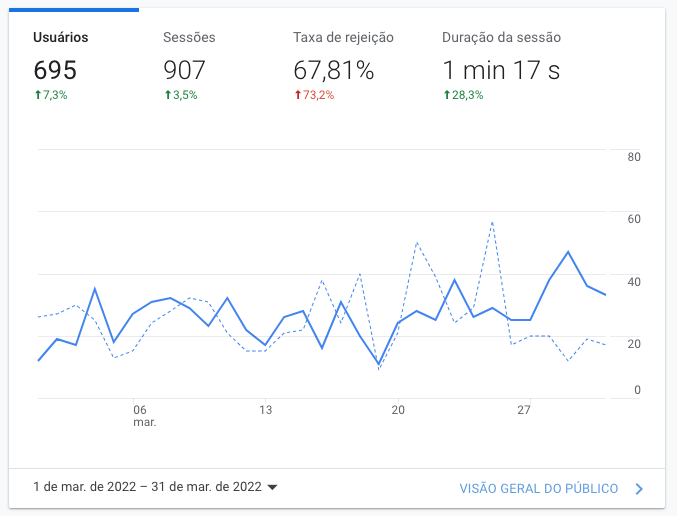Viewport: 677px width, 516px height.
Task: Click the 1 min 17 s duration value
Action: click(501, 70)
